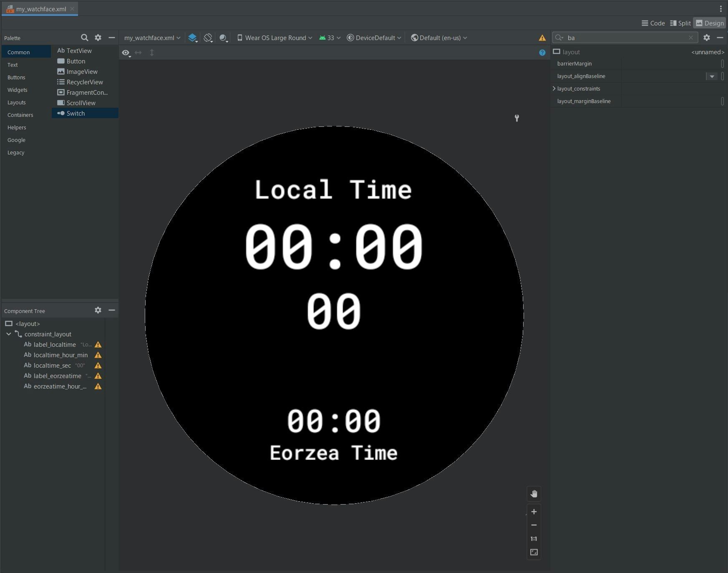This screenshot has width=728, height=573.
Task: Expand the layout_constraints attribute group
Action: pos(554,88)
